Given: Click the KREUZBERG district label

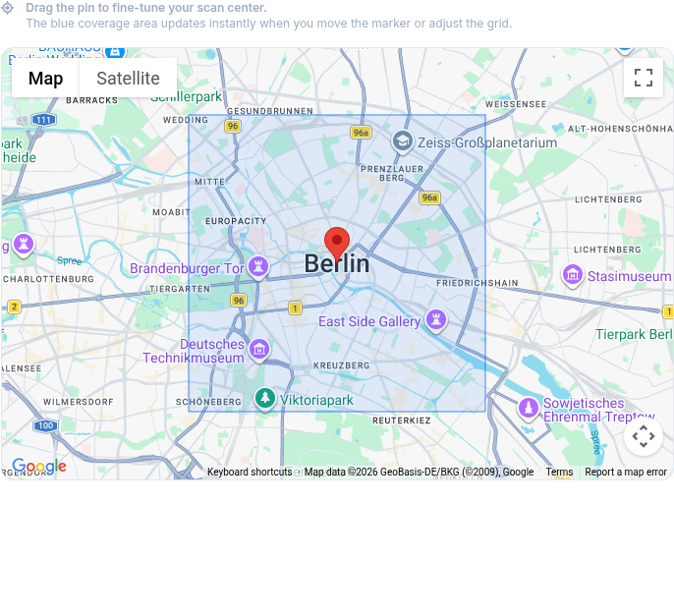Looking at the screenshot, I should 341,365.
